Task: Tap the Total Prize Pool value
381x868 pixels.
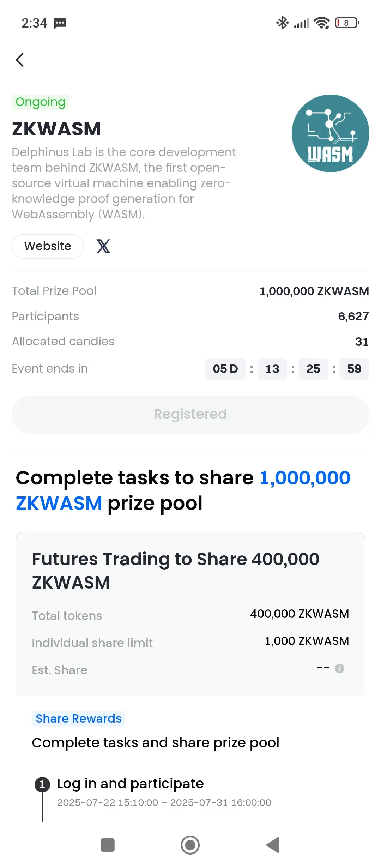Action: point(314,291)
